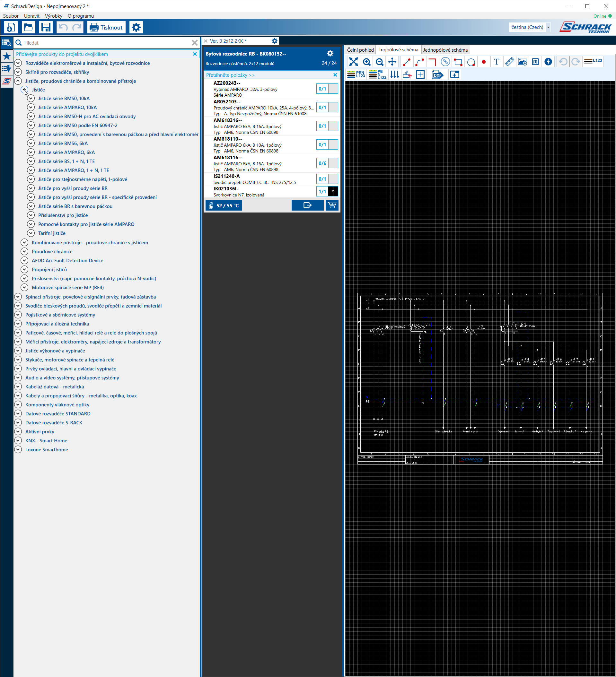Select the L123 wiring option
Image resolution: width=616 pixels, height=677 pixels.
(593, 61)
